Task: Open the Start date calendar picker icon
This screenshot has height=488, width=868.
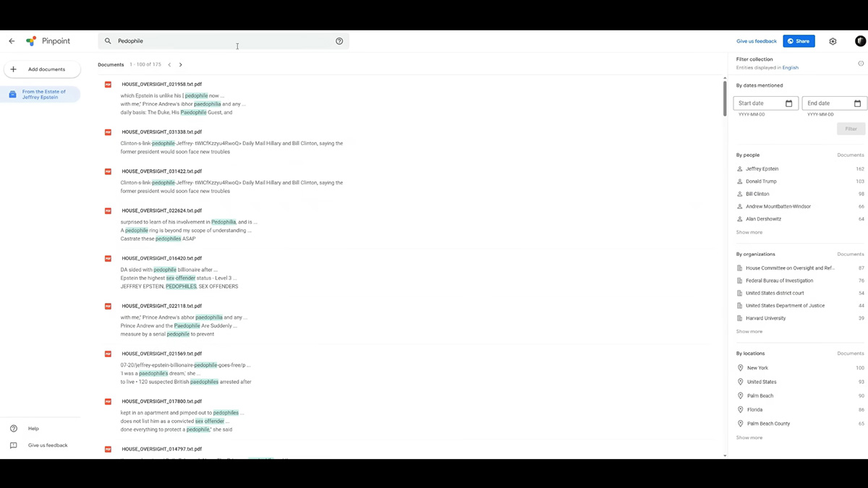Action: tap(788, 103)
